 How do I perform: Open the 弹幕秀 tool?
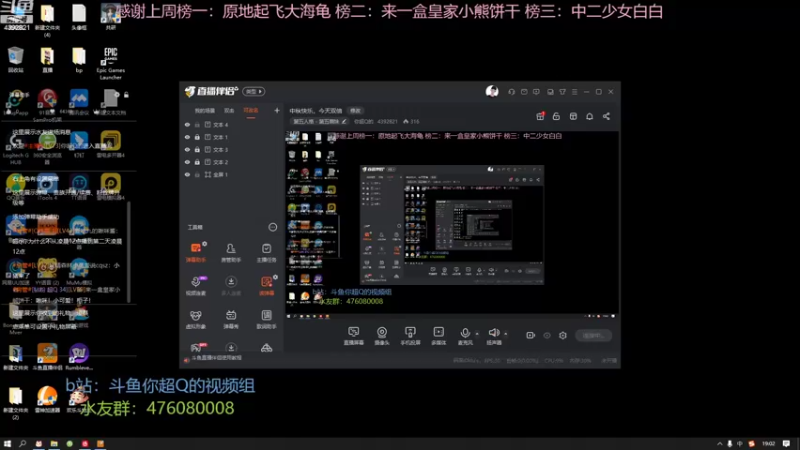pyautogui.click(x=231, y=319)
